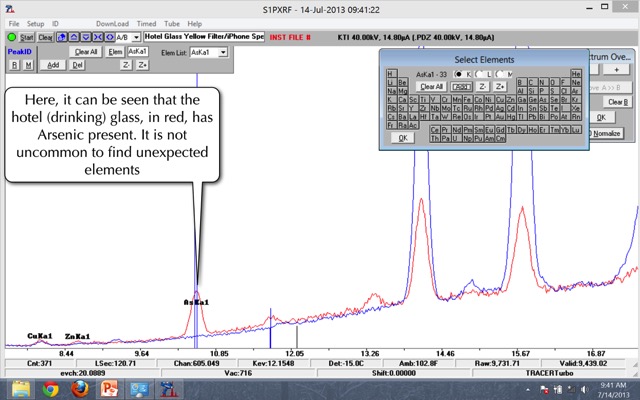The image size is (640, 400).
Task: Open the A/B spectrum dropdown
Action: point(135,37)
